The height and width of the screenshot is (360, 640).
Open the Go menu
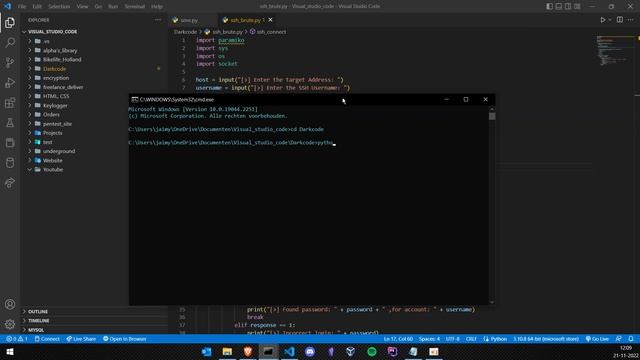click(x=98, y=7)
